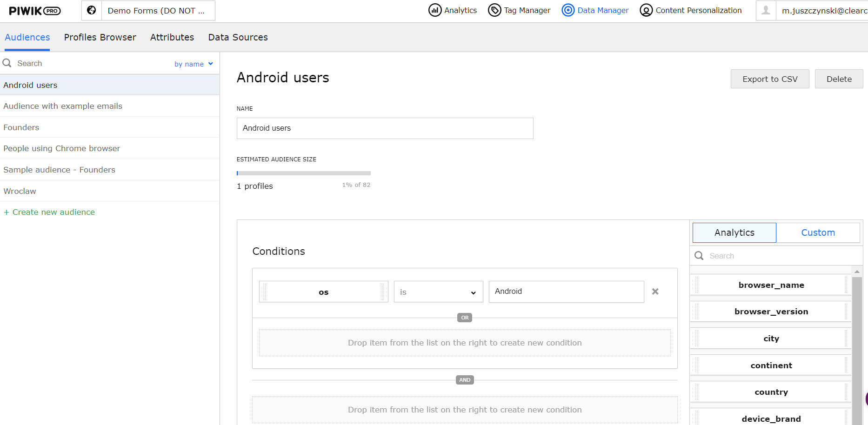868x425 pixels.
Task: Open the Tag Manager icon
Action: tap(494, 10)
